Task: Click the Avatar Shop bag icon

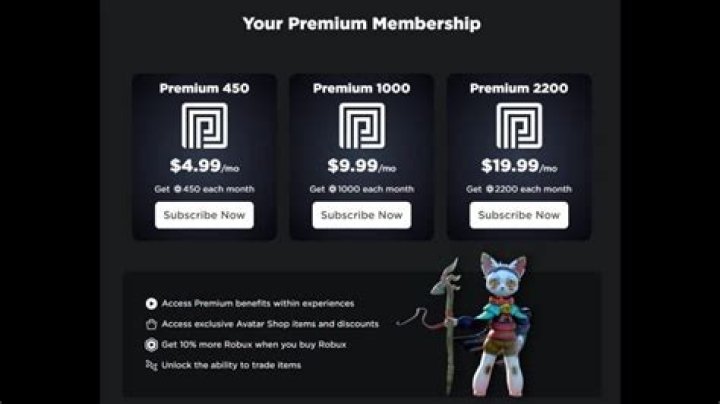Action: 151,324
